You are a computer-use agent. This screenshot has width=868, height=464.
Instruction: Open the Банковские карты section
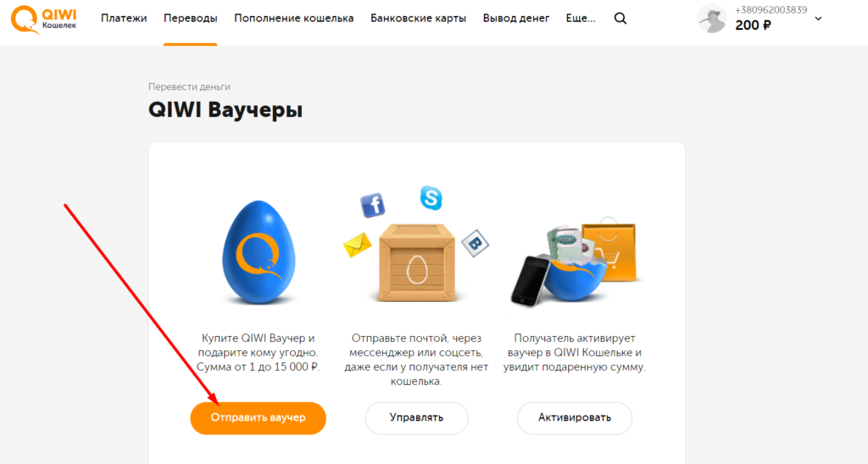419,19
